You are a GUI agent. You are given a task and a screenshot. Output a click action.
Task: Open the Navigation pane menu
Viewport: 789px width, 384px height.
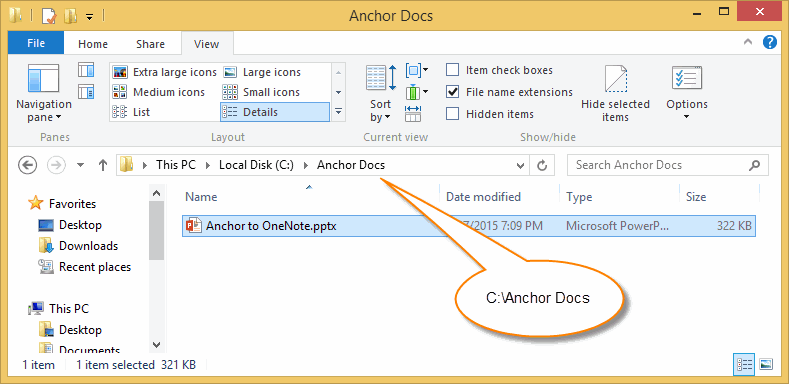44,93
